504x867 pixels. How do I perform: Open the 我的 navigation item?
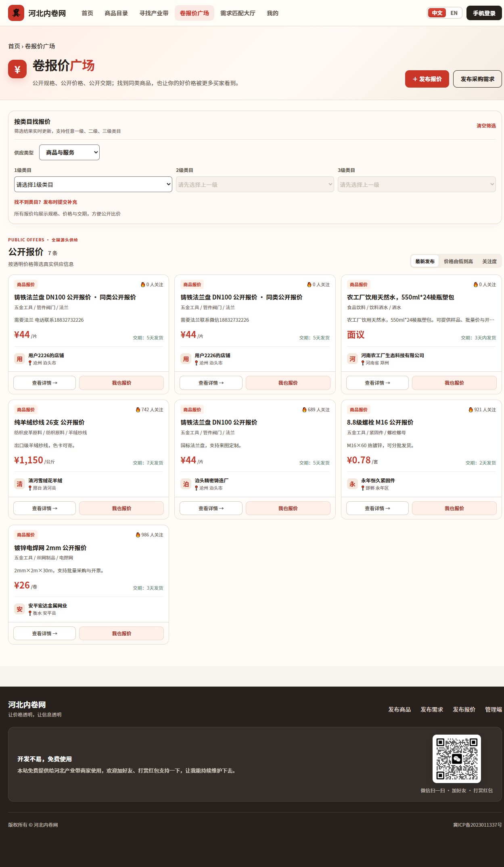tap(272, 13)
